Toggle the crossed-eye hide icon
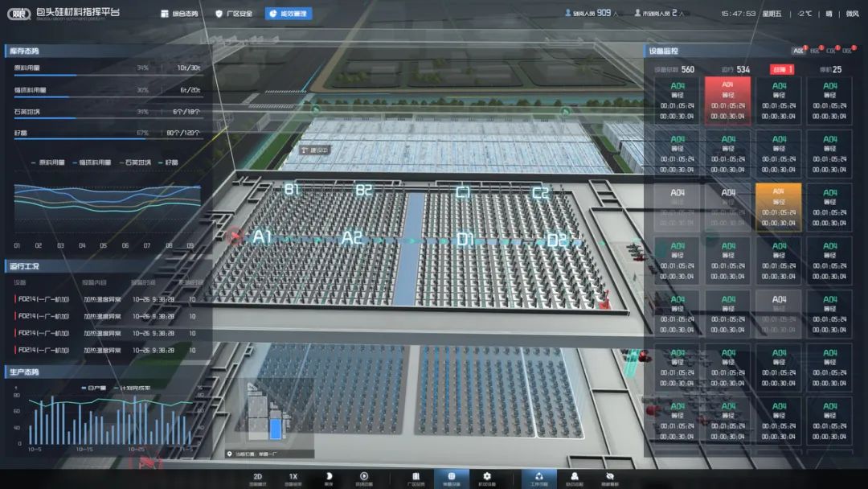The image size is (868, 489). pos(610,477)
